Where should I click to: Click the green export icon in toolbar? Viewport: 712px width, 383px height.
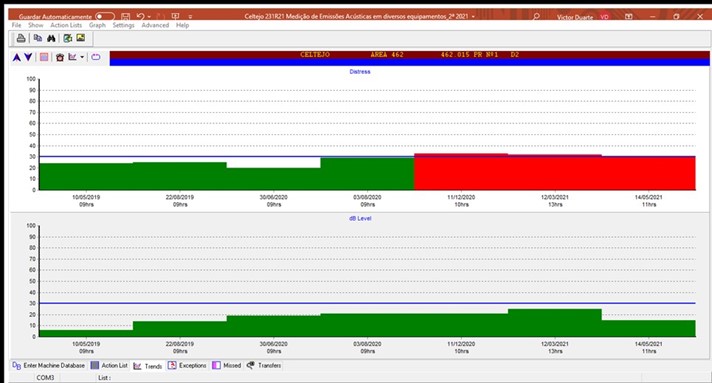pyautogui.click(x=68, y=38)
